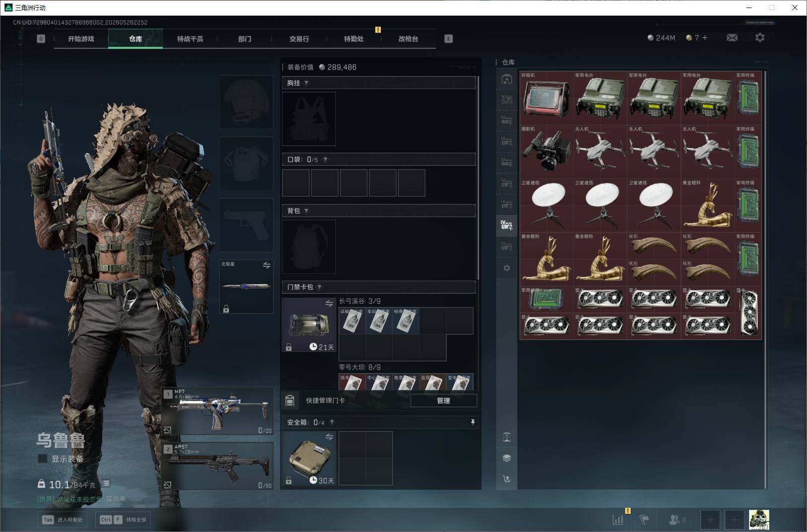Click the flag icon in bottom bar

pyautogui.click(x=644, y=519)
